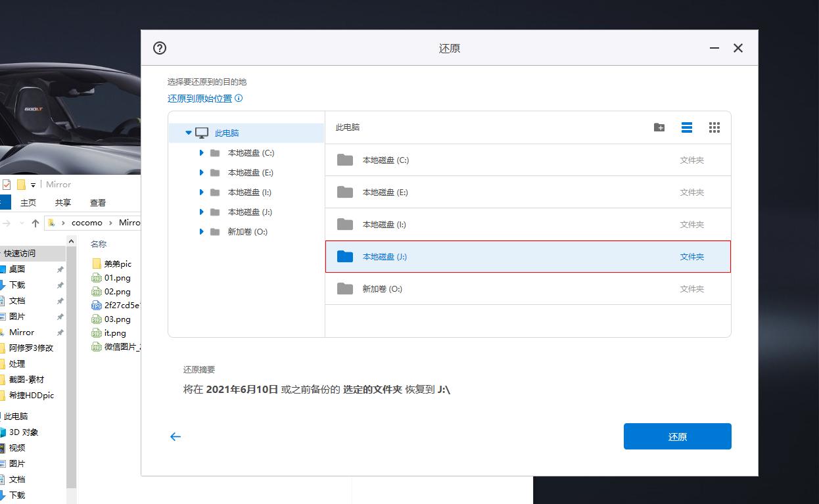Screen dimensions: 819x504
Task: Open the help icon in the restore dialog
Action: [x=159, y=47]
